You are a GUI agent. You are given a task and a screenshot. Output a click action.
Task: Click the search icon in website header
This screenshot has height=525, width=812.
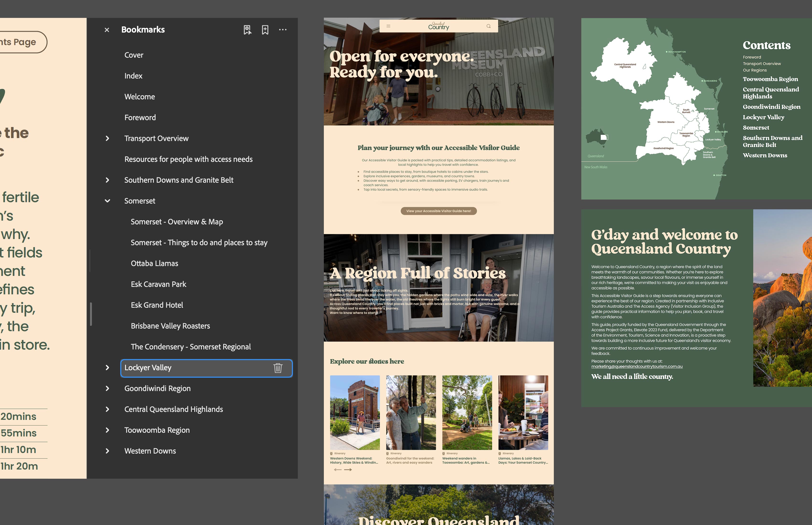pyautogui.click(x=489, y=26)
